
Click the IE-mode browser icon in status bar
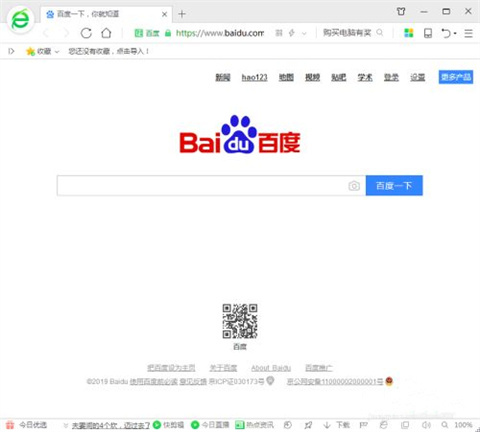point(384,425)
